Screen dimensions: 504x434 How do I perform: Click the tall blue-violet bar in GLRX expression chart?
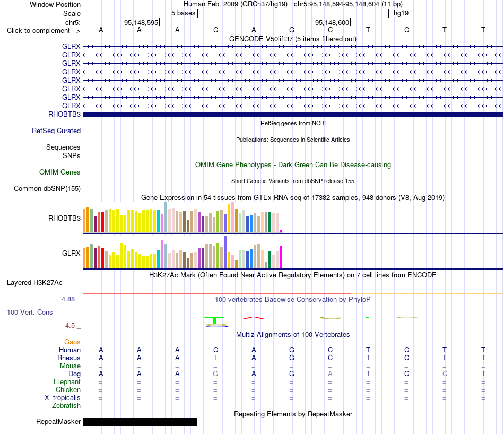click(x=225, y=251)
